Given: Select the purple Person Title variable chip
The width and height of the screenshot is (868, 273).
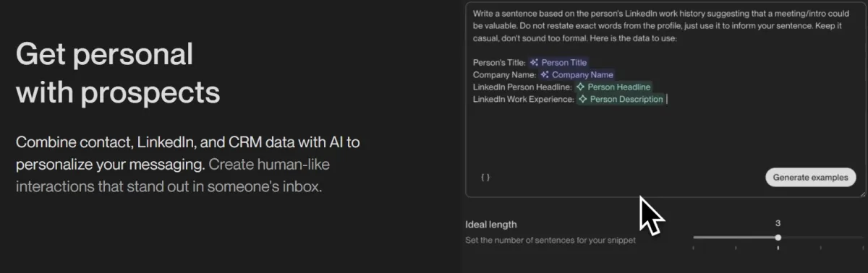Looking at the screenshot, I should click(x=559, y=63).
